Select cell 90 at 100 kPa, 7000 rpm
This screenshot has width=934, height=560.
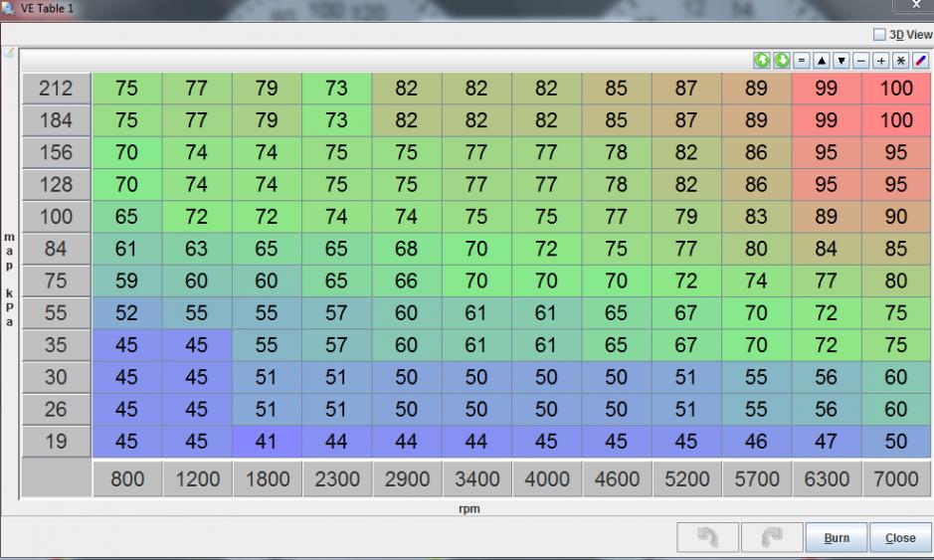(x=896, y=217)
